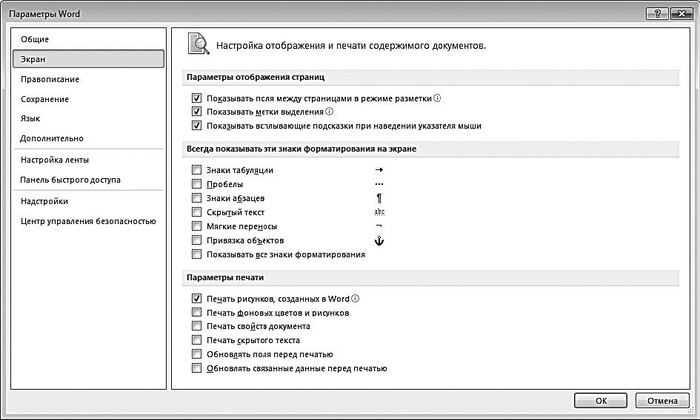Uncheck "Показывать метки выделения"
Viewport: 700px width, 420px height.
(x=196, y=111)
